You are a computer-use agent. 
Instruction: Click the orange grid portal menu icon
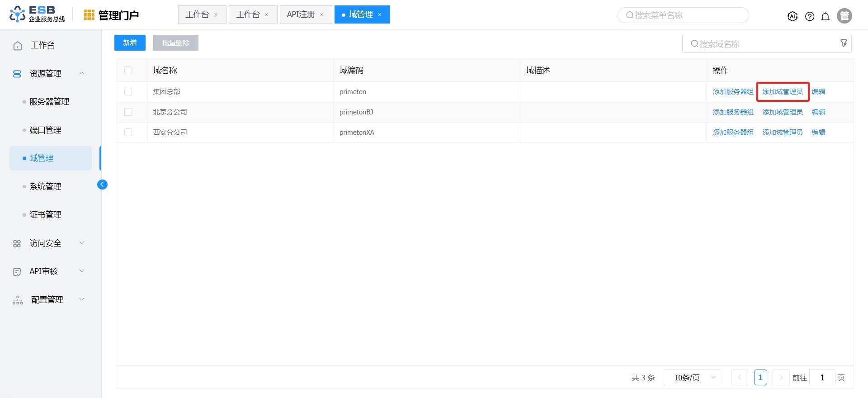(x=89, y=15)
